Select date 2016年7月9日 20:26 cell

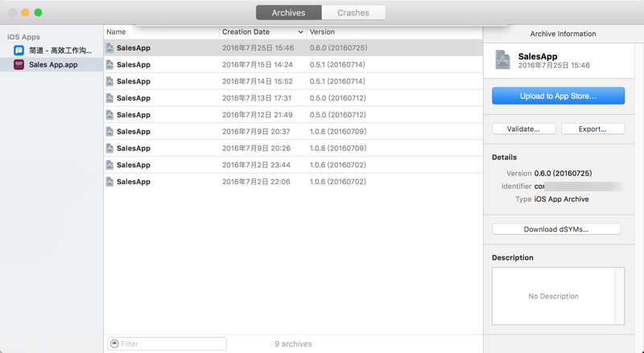pyautogui.click(x=256, y=148)
